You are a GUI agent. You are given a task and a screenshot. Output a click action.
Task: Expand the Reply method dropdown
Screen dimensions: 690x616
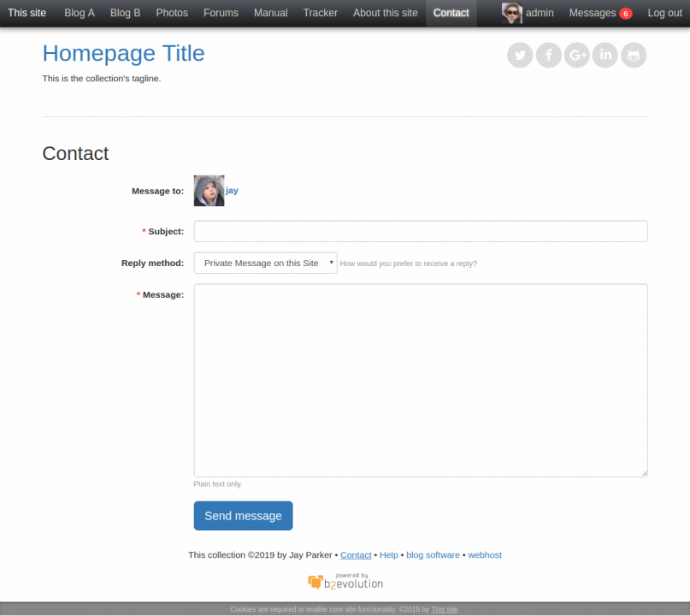tap(265, 263)
